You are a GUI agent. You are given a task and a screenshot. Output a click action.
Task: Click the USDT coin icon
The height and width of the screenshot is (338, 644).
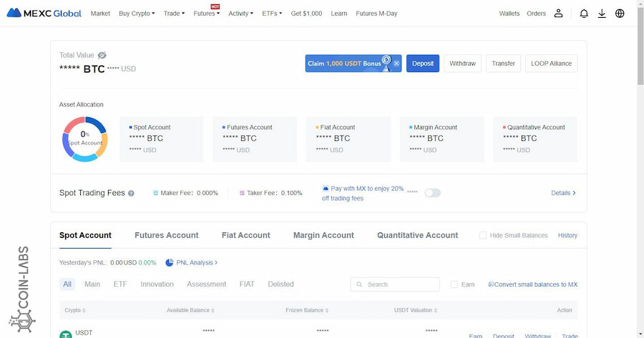66,334
